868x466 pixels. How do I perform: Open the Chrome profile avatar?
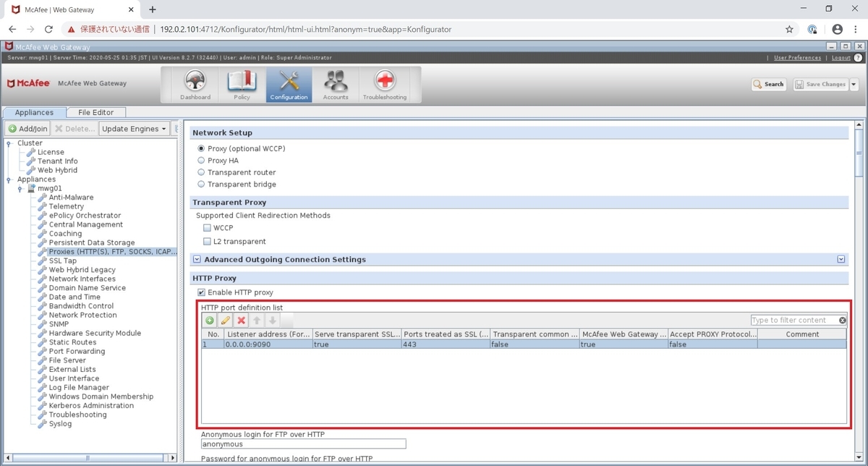point(838,30)
